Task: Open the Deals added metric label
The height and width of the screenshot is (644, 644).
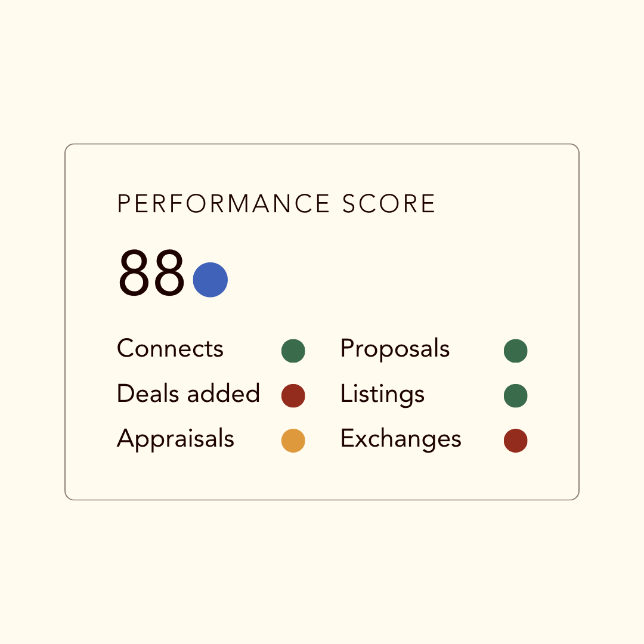Action: (188, 394)
